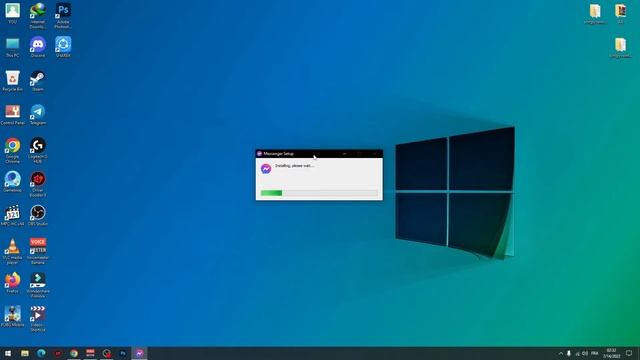Select the Firefox desktop shortcut
This screenshot has height=360, width=640.
point(12,283)
